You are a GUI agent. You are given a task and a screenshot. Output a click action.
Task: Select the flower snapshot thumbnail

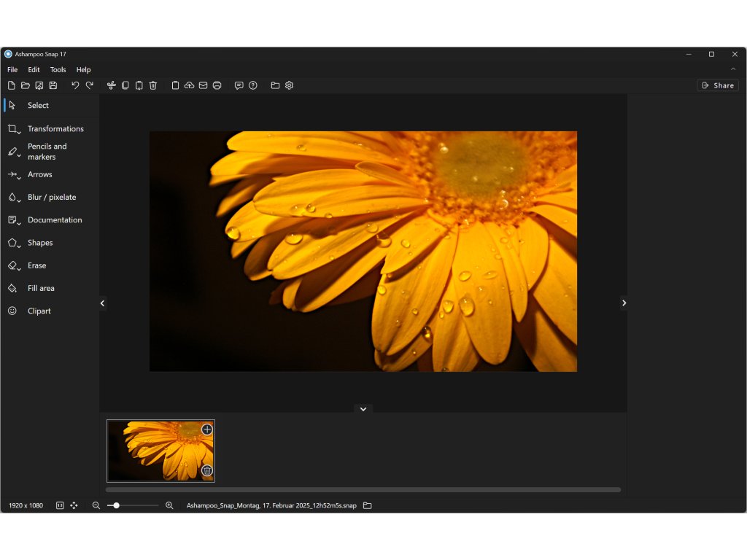[160, 451]
